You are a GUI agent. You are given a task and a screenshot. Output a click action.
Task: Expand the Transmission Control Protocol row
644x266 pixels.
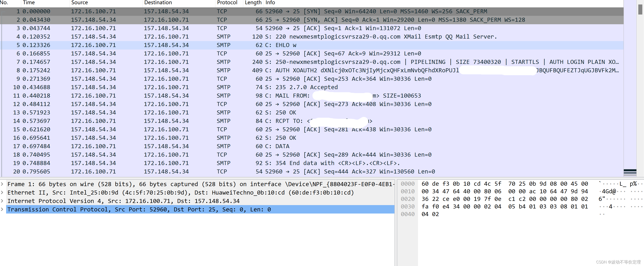(x=2, y=210)
